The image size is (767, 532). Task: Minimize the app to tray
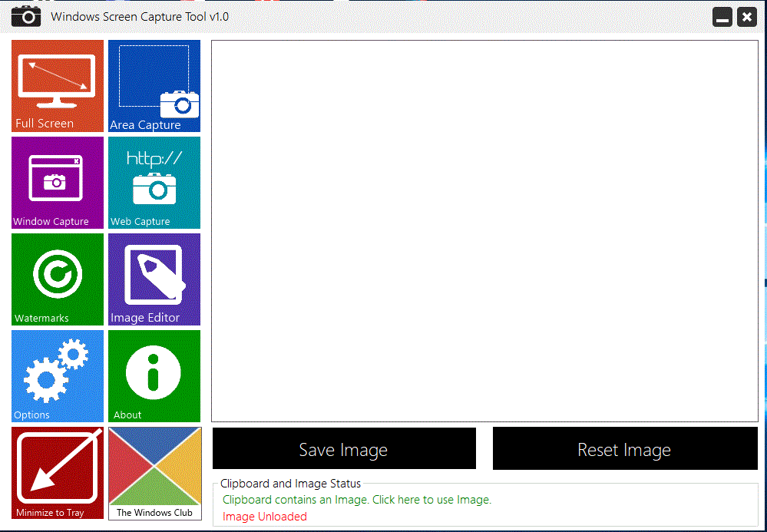57,473
